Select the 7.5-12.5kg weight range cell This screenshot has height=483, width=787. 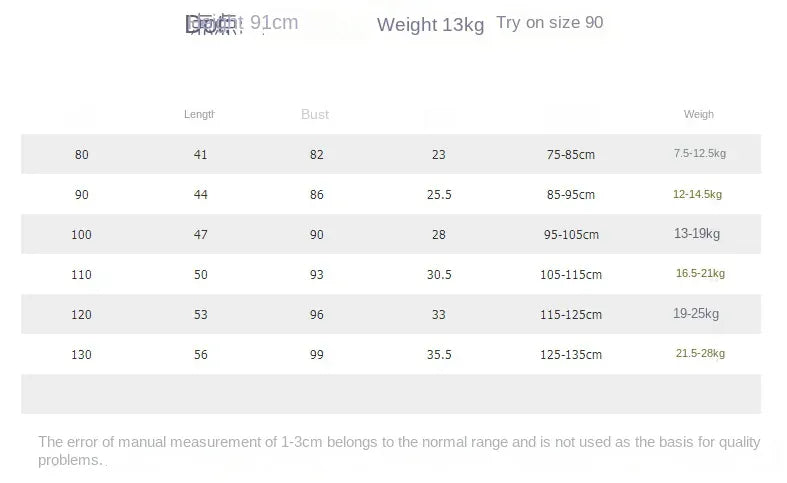[700, 154]
